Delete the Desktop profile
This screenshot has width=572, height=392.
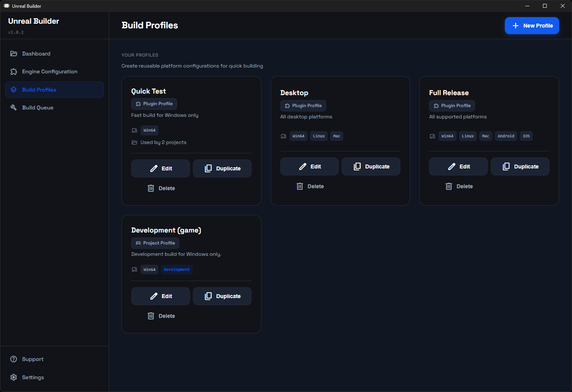click(310, 186)
